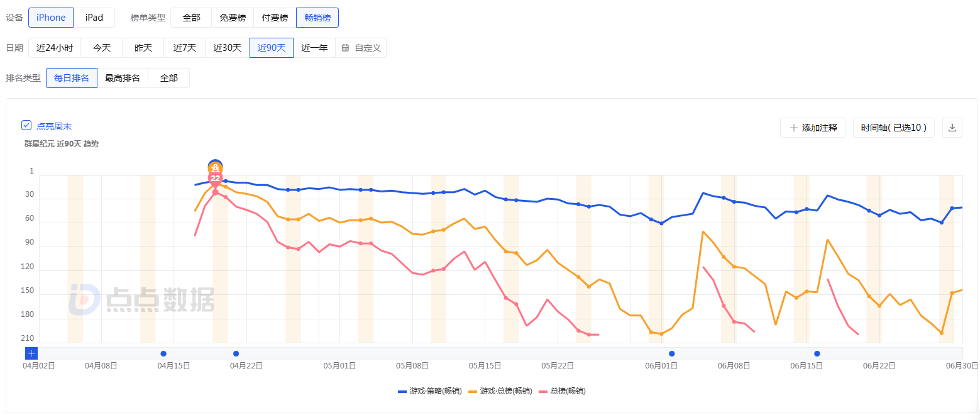This screenshot has width=980, height=420.
Task: Toggle 游戏-策略(畅销) legend series
Action: [429, 391]
